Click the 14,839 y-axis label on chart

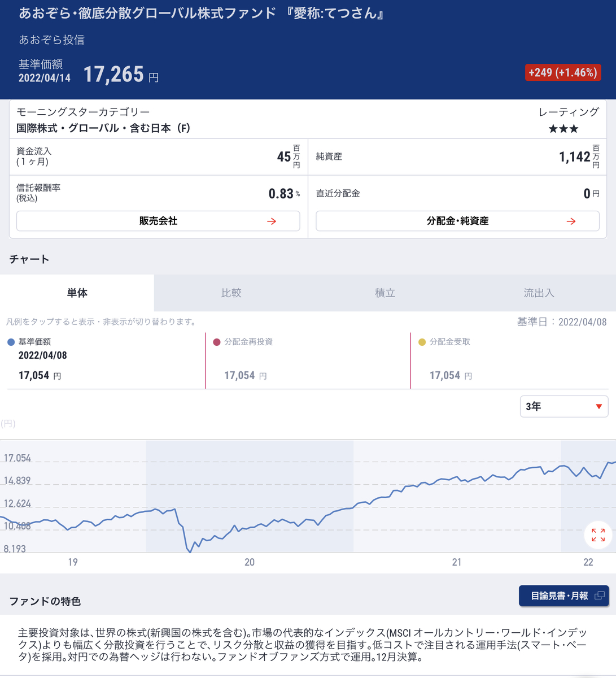(18, 481)
